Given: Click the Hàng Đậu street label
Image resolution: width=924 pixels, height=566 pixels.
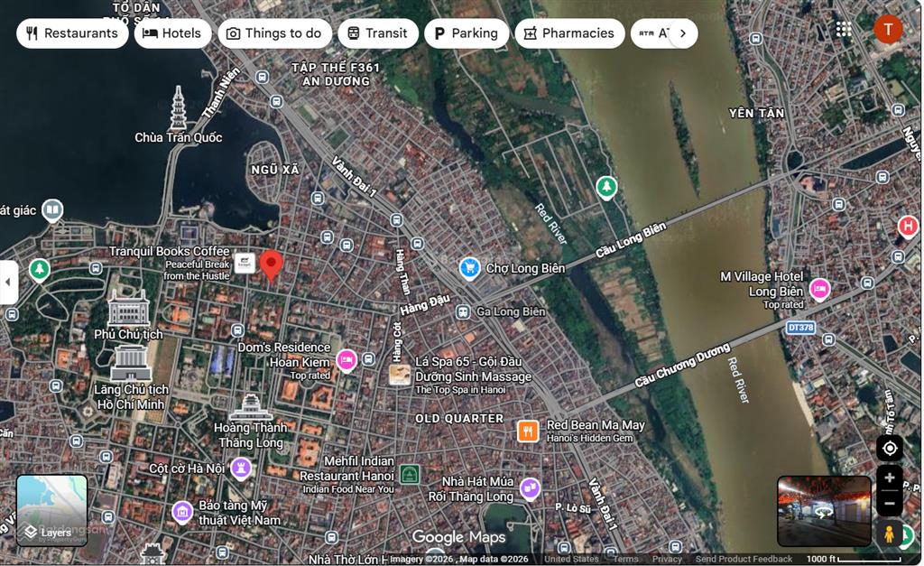Looking at the screenshot, I should 425,305.
